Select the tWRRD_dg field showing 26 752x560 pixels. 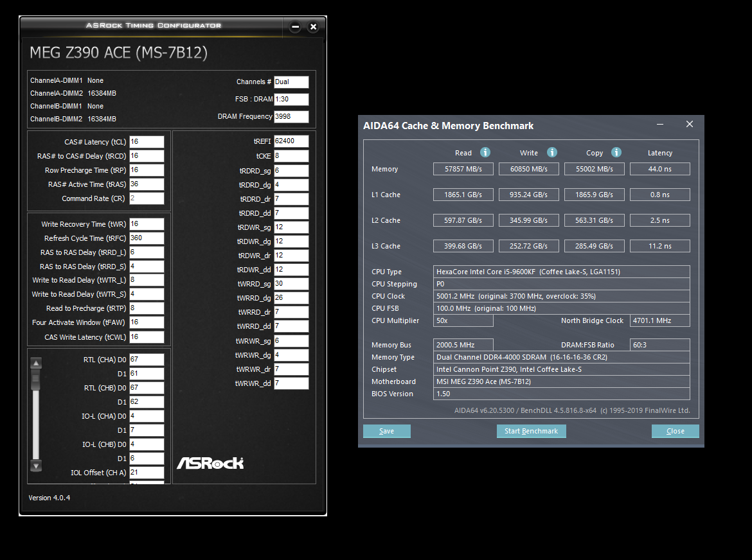coord(292,298)
